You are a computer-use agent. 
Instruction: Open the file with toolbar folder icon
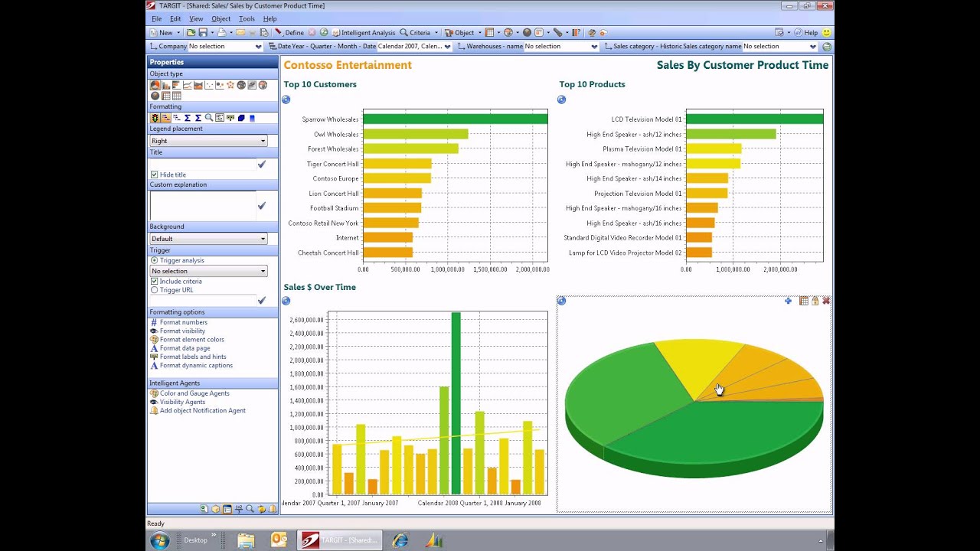(x=191, y=33)
